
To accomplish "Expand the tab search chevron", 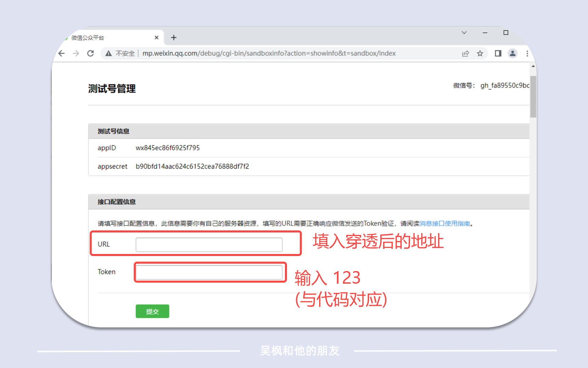I will point(464,33).
